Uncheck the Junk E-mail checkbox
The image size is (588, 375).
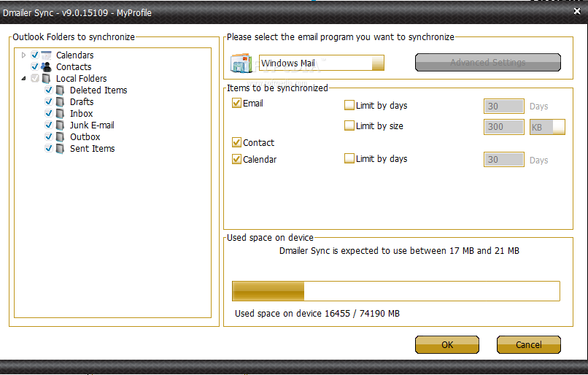point(49,125)
